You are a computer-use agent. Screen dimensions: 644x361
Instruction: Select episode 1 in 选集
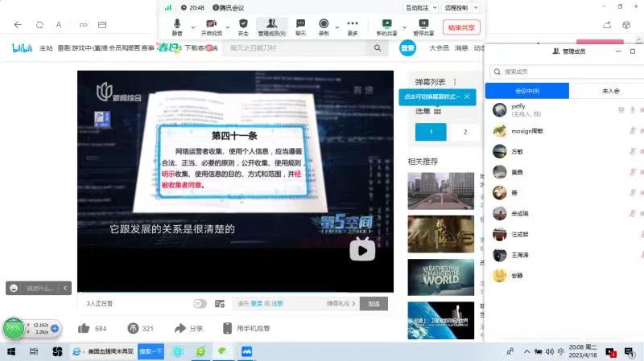[431, 132]
